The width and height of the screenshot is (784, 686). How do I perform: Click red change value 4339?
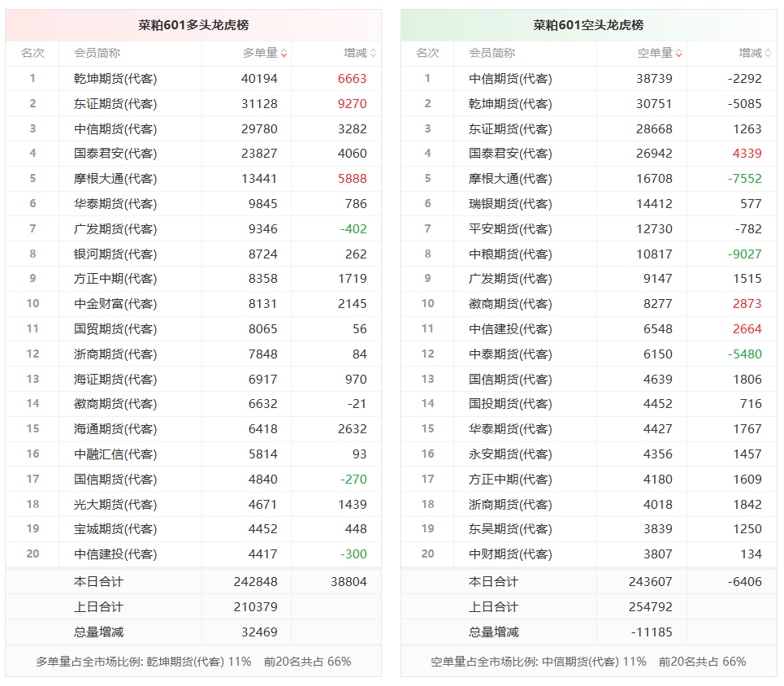click(747, 153)
